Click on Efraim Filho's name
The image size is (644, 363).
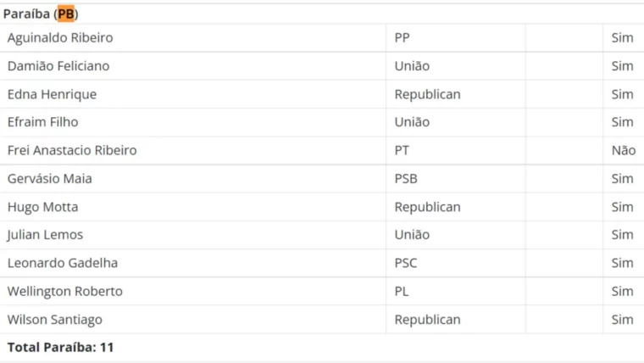pos(42,122)
